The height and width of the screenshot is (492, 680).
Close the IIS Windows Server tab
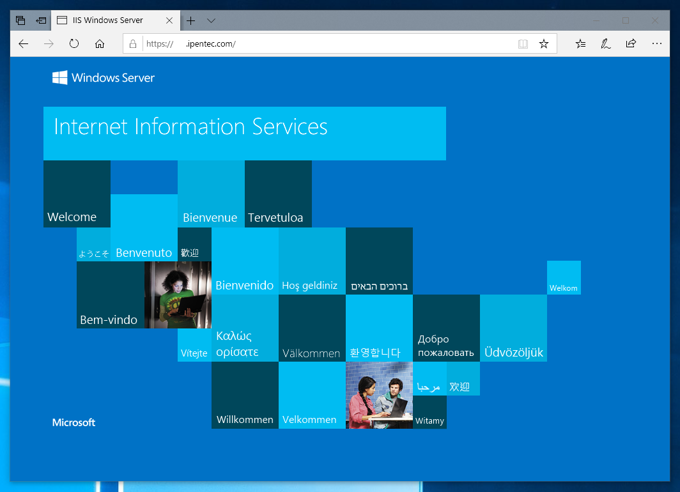170,20
